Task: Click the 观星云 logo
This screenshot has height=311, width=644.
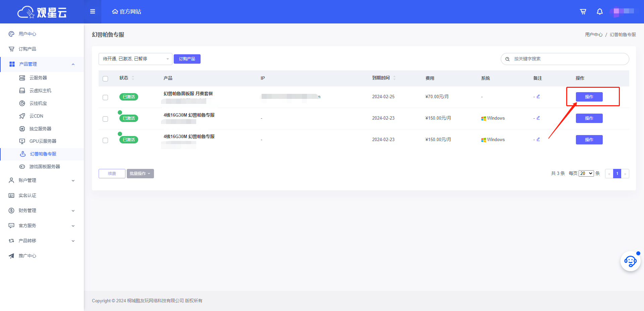Action: point(42,12)
